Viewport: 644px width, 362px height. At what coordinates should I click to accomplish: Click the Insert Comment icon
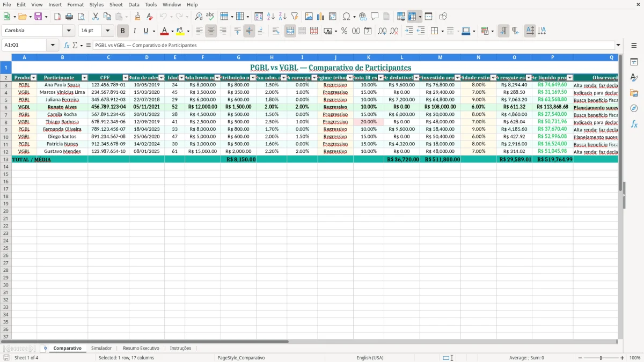click(x=375, y=17)
